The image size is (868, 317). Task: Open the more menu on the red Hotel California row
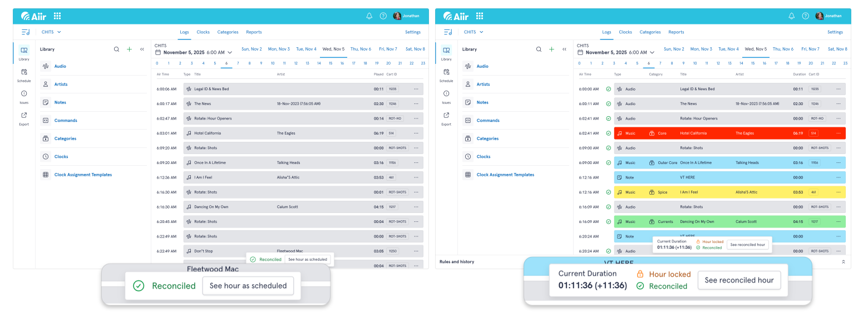pos(838,133)
